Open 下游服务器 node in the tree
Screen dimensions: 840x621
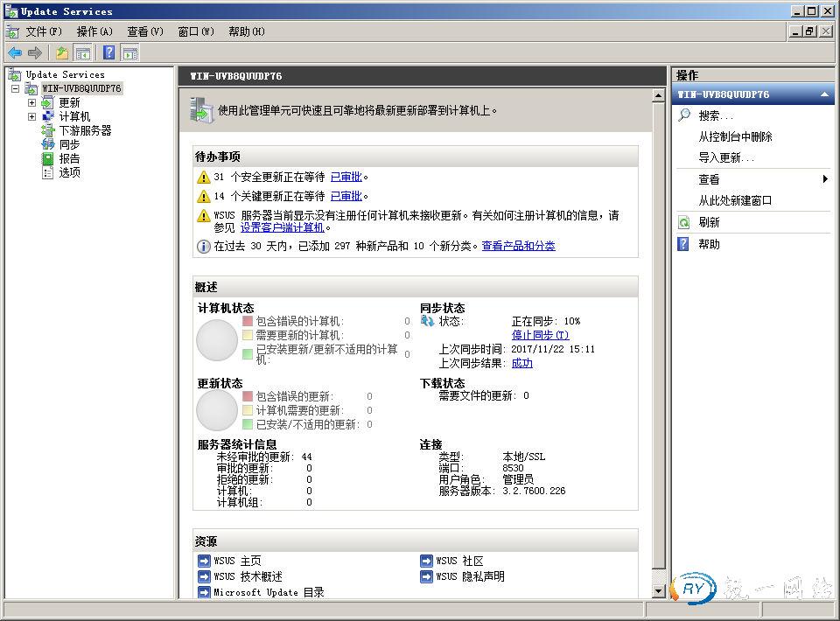pos(85,130)
